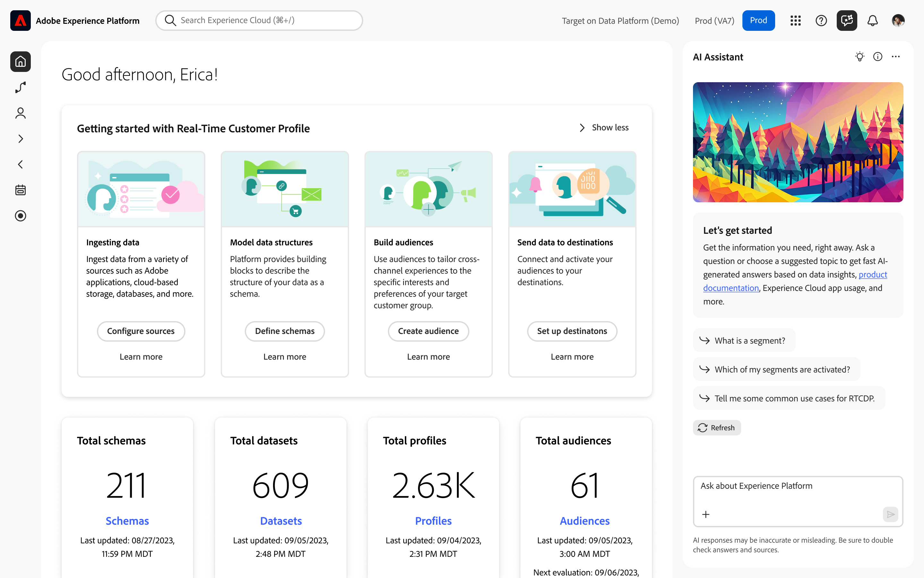This screenshot has height=578, width=924.
Task: Open the notifications bell icon
Action: pyautogui.click(x=872, y=21)
